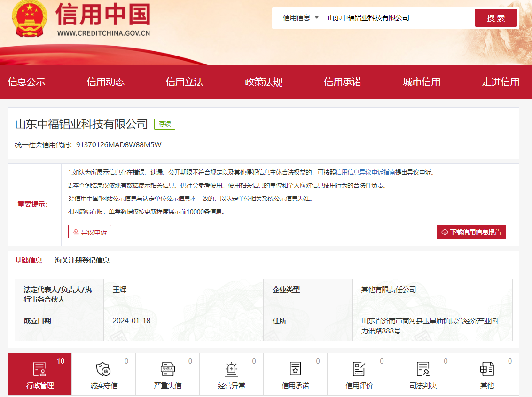Switch to the 基础信息 tab
This screenshot has width=532, height=397.
click(28, 261)
